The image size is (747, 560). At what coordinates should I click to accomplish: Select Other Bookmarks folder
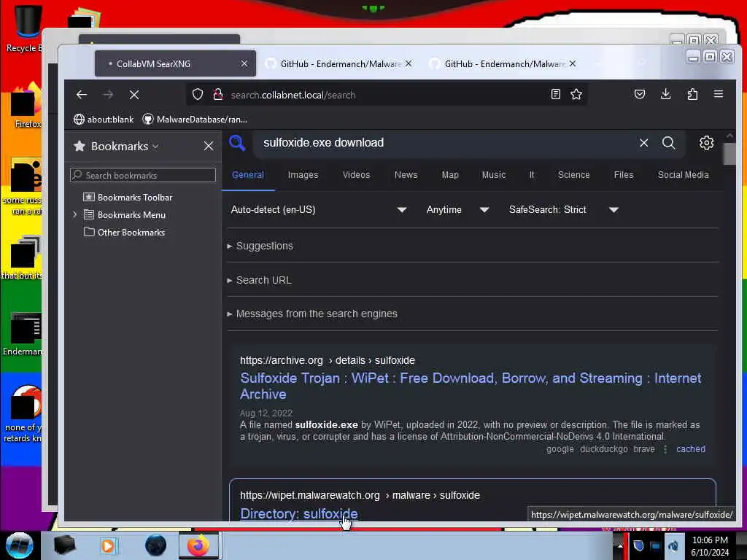tap(124, 233)
